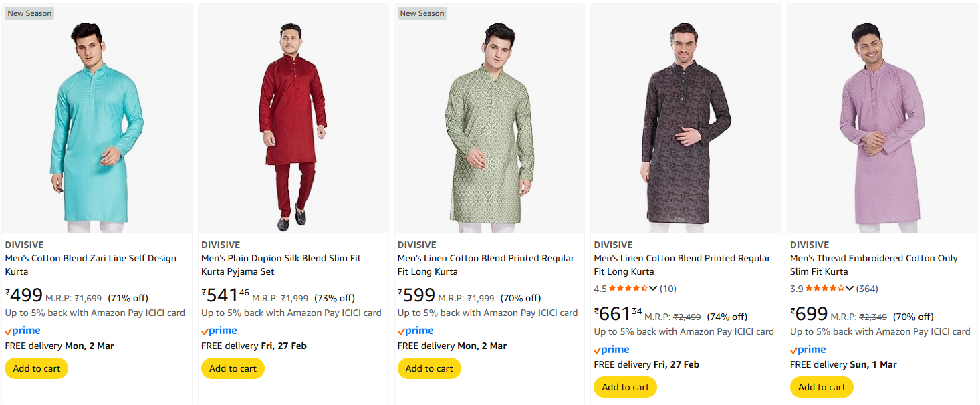The height and width of the screenshot is (405, 980).
Task: Click the New Season badge on green kurta
Action: (422, 13)
